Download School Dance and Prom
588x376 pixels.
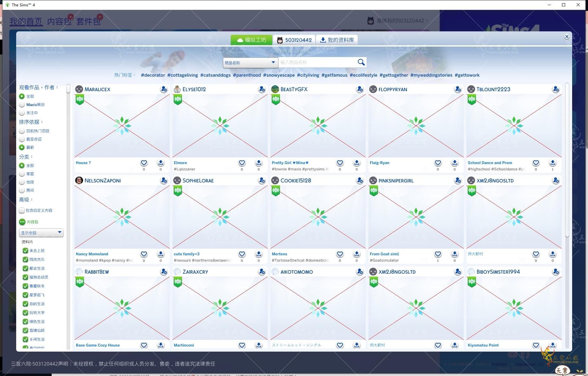(x=553, y=163)
